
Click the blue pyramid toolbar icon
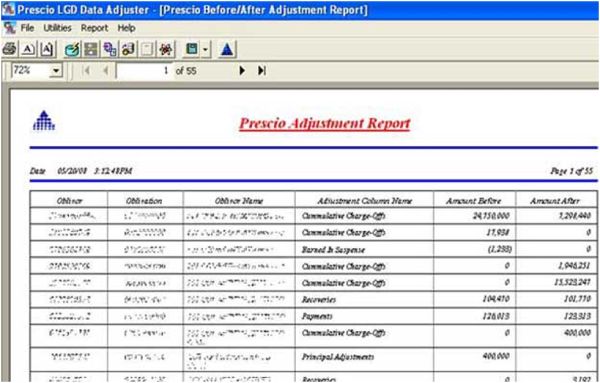point(227,50)
